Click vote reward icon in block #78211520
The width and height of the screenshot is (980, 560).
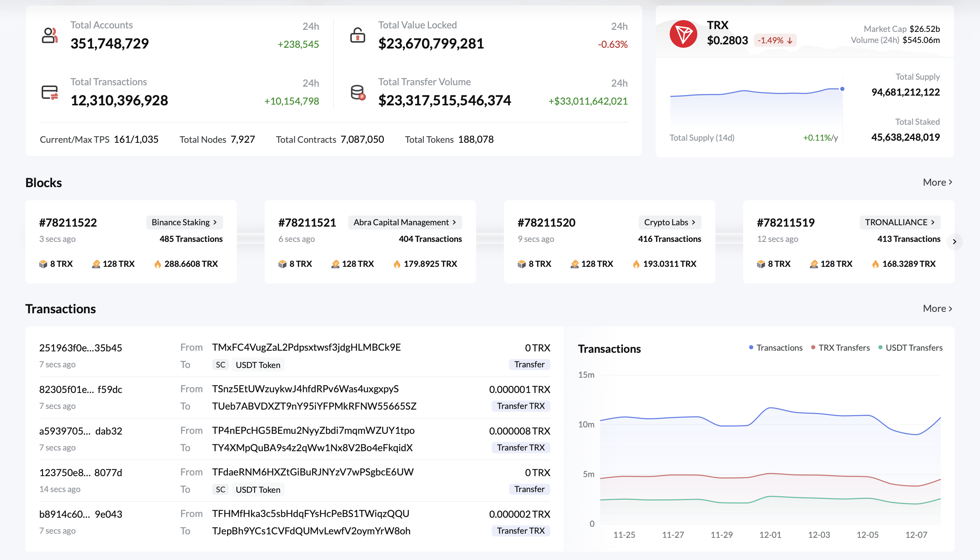tap(575, 264)
